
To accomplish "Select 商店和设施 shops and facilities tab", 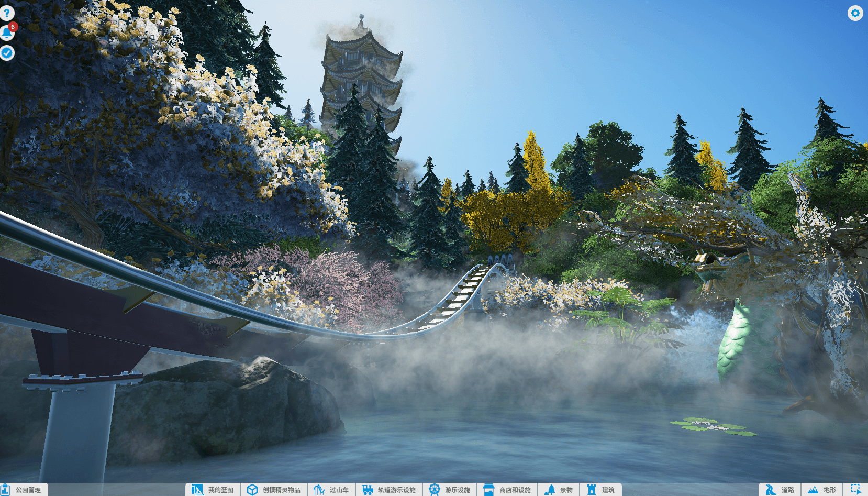I will pos(507,490).
